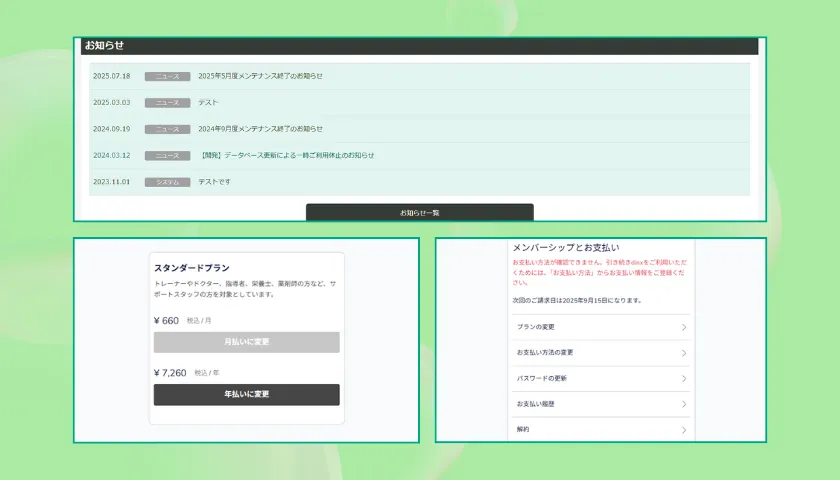Click the chevron beside プランの変更

click(684, 327)
